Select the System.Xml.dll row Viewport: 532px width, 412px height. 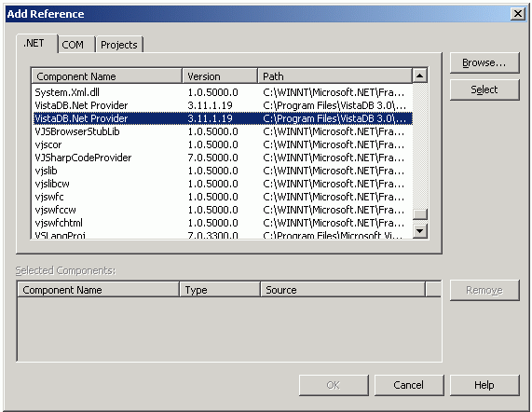(223, 92)
